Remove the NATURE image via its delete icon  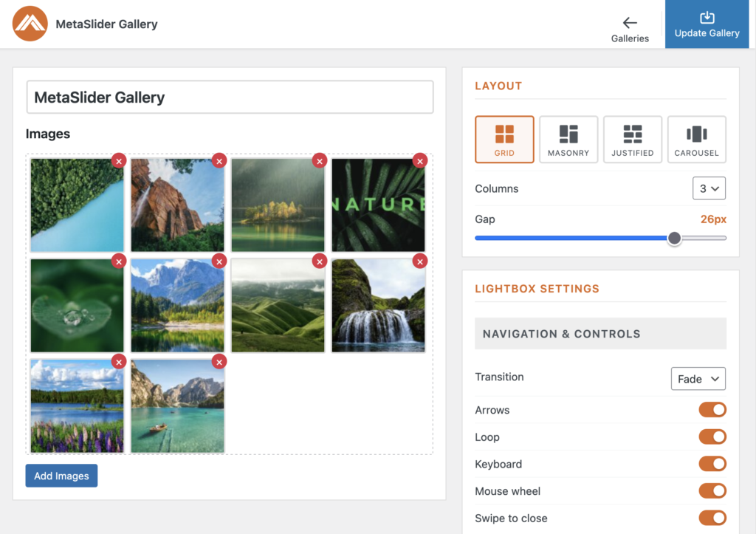pyautogui.click(x=419, y=160)
